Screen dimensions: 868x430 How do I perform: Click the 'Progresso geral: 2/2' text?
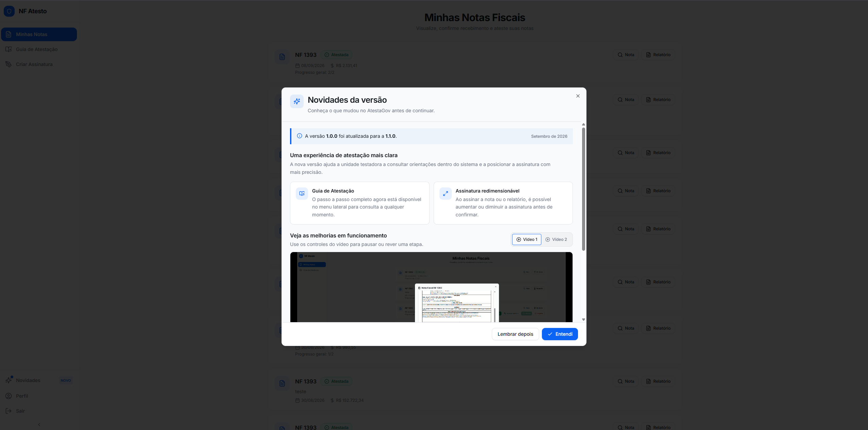pos(315,72)
